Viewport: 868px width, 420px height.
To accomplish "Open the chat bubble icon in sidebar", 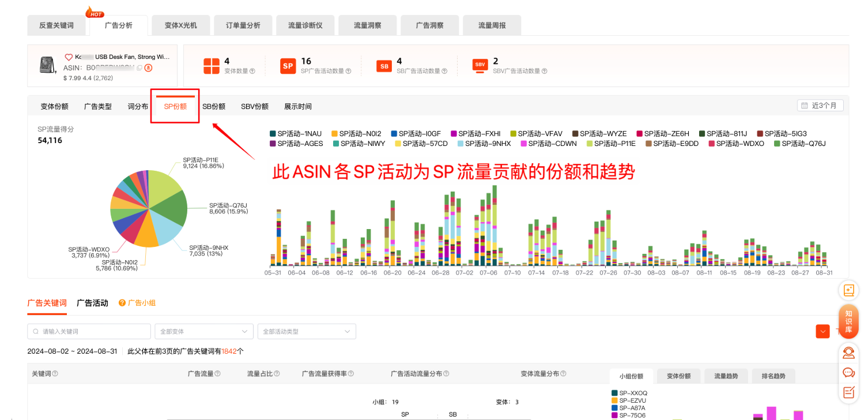I will (x=848, y=373).
